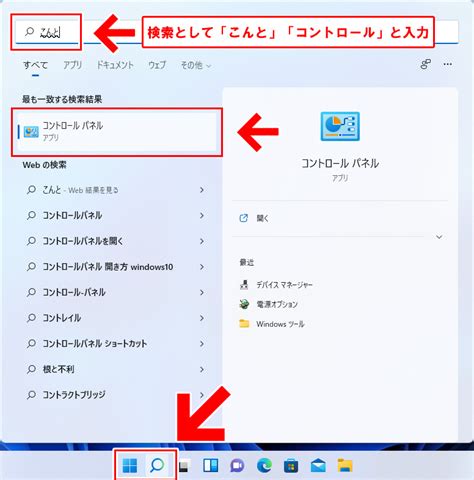The height and width of the screenshot is (480, 474).
Task: Open Teams Chat from the taskbar
Action: [237, 466]
